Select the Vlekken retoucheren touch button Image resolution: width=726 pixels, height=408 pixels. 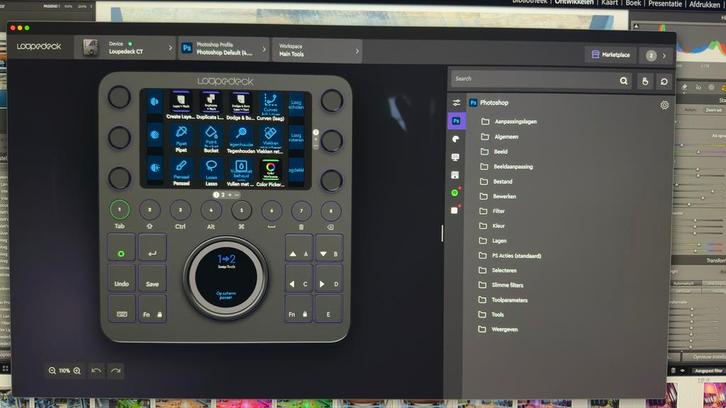(x=270, y=138)
